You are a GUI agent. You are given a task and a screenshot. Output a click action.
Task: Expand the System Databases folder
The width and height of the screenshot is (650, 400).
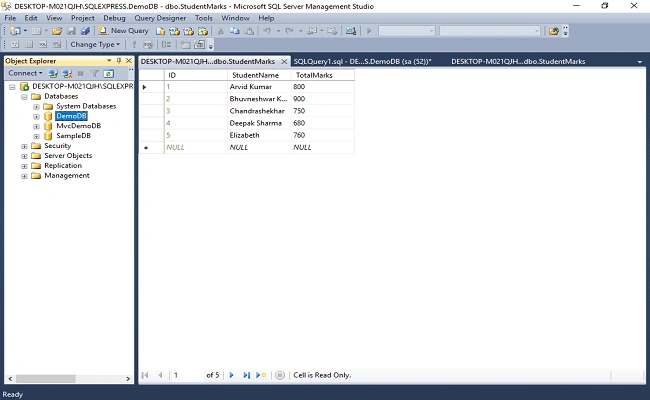pyautogui.click(x=36, y=107)
